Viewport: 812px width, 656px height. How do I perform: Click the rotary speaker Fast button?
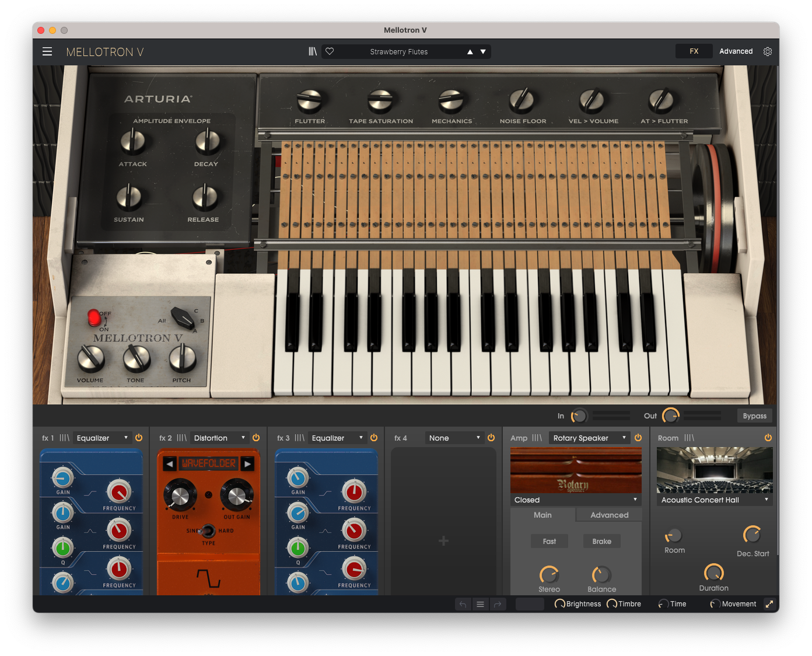549,542
